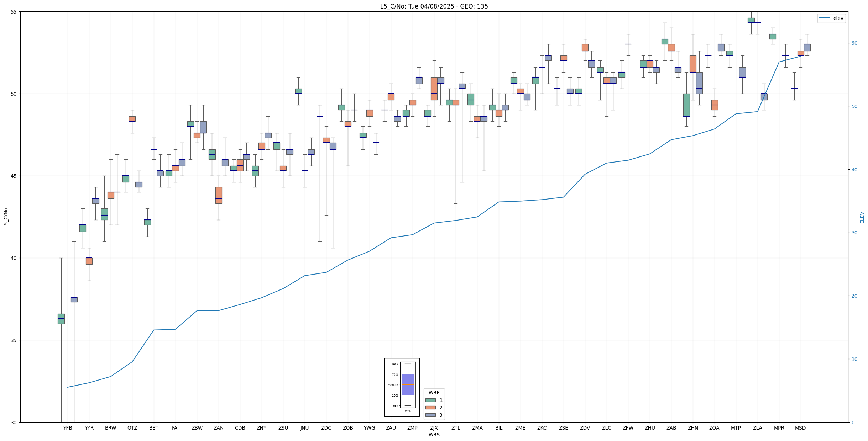The height and width of the screenshot is (441, 868).
Task: Click the elev line legend entry
Action: 831,18
